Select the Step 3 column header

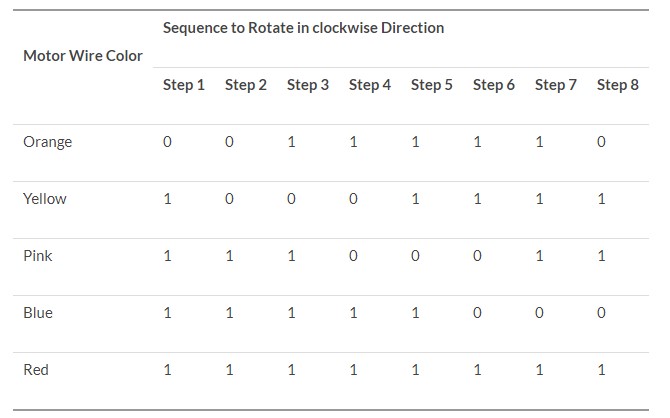click(x=308, y=85)
